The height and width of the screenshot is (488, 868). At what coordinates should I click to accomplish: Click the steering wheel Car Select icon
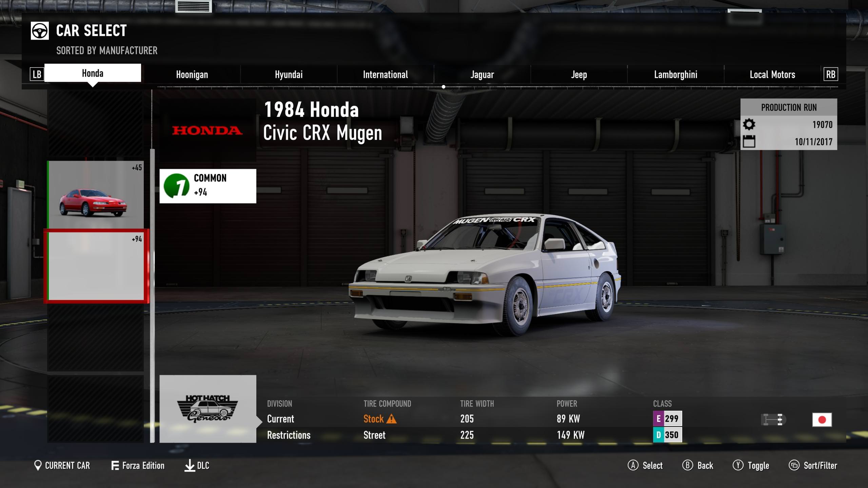click(x=40, y=31)
